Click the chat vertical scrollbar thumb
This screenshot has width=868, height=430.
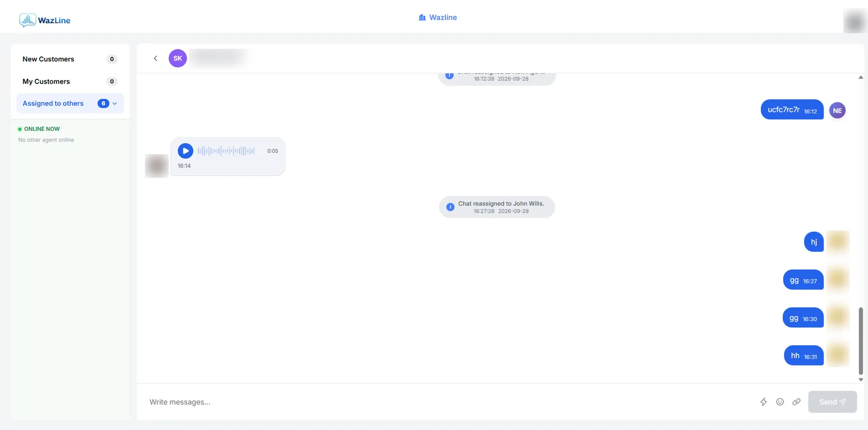point(861,341)
